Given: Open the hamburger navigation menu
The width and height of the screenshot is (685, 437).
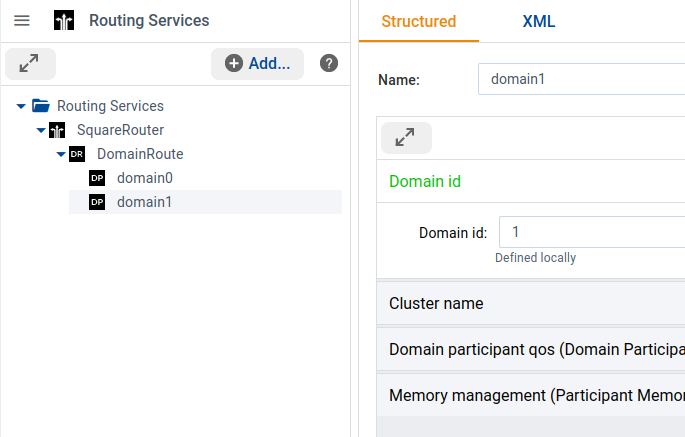Looking at the screenshot, I should point(21,20).
